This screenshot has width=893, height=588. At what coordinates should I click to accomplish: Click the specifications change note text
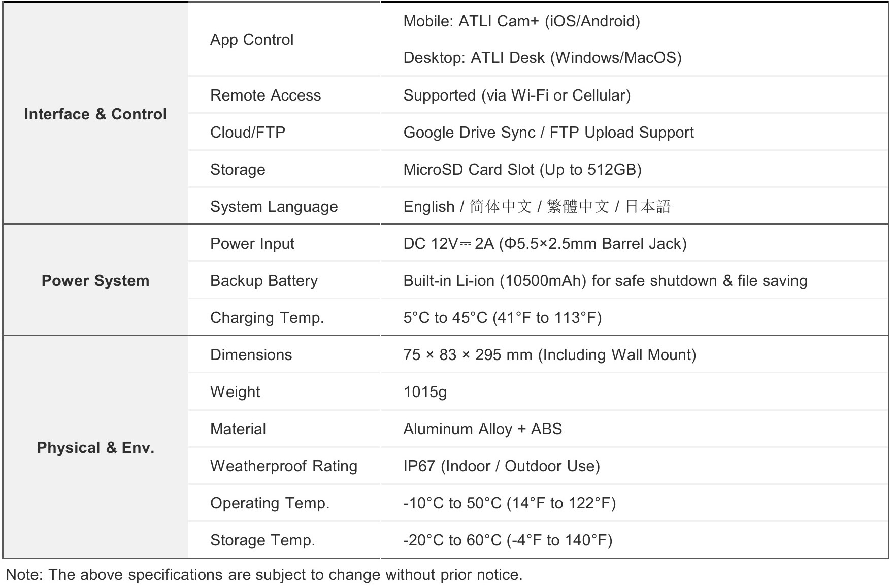coord(264,575)
